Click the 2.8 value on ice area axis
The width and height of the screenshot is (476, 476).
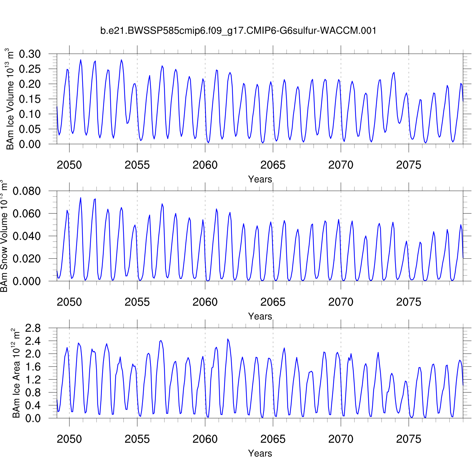(33, 328)
